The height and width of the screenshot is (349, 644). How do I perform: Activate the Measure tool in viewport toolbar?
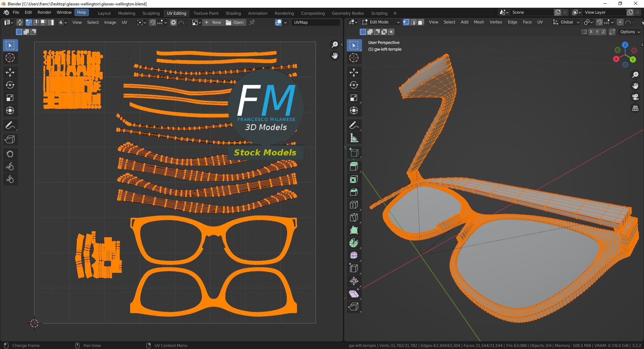click(x=354, y=138)
